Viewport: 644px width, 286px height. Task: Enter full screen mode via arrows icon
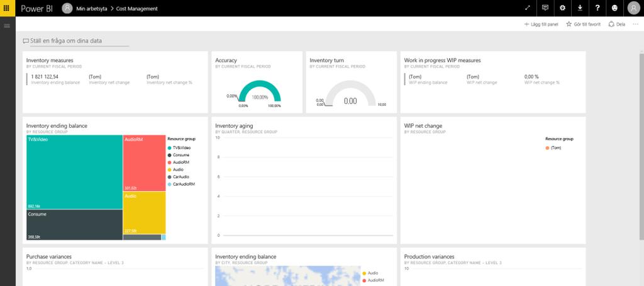[528, 8]
